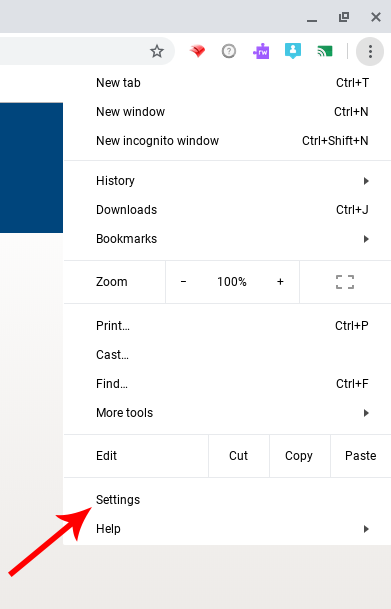Open the red bird extension icon

197,51
